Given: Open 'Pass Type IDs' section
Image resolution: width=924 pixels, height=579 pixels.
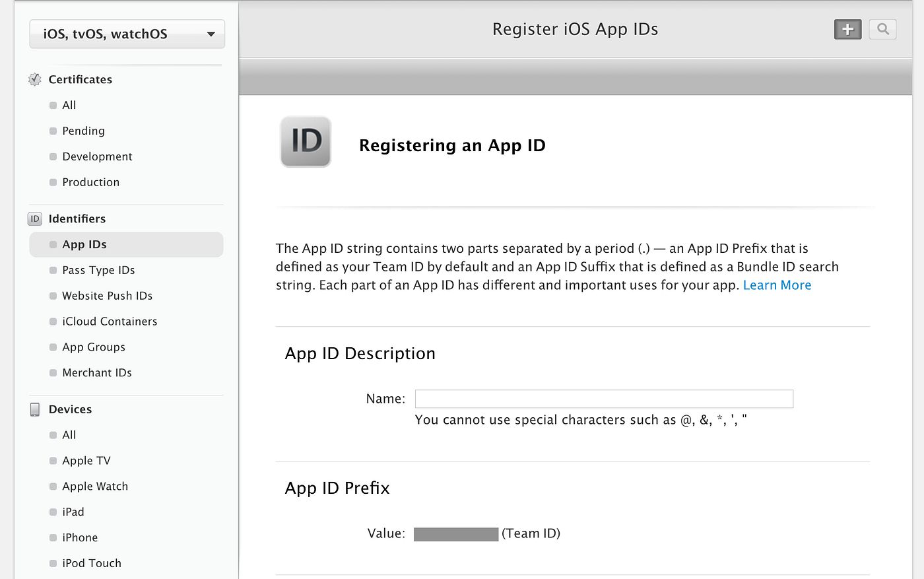Looking at the screenshot, I should 98,269.
